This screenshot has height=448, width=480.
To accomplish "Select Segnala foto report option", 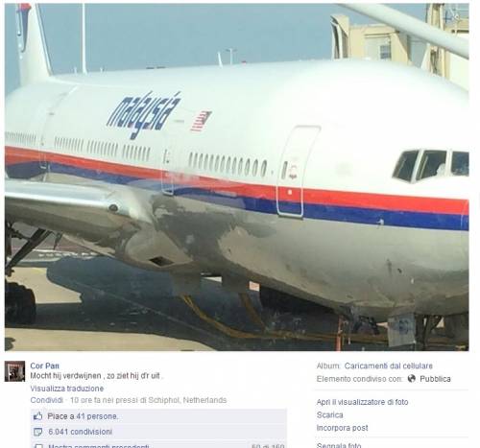I will click(339, 445).
